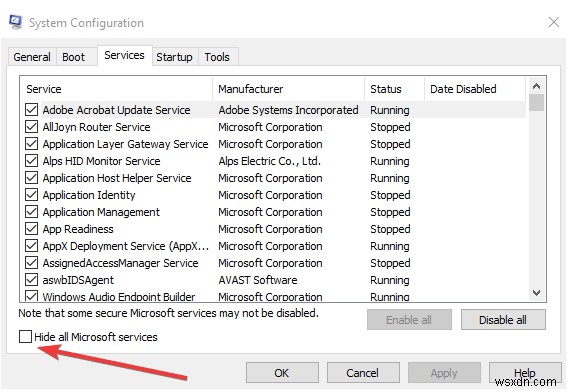Check Hide all Microsoft services
568x392 pixels.
click(x=25, y=337)
